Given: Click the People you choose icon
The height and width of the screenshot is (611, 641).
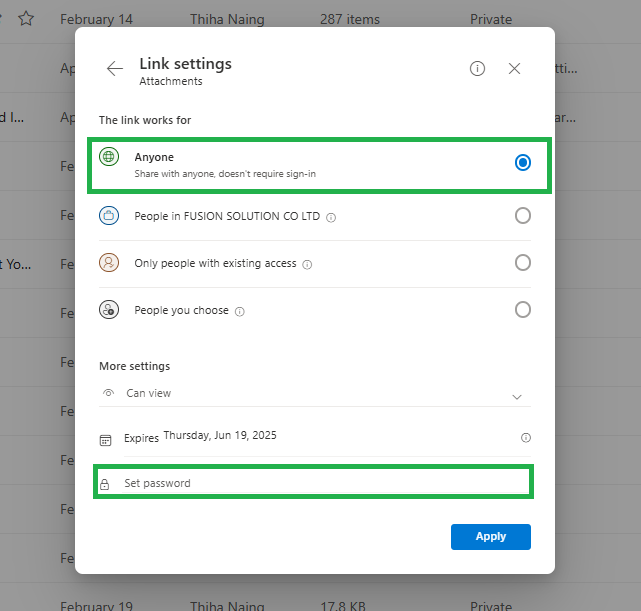Looking at the screenshot, I should [109, 309].
